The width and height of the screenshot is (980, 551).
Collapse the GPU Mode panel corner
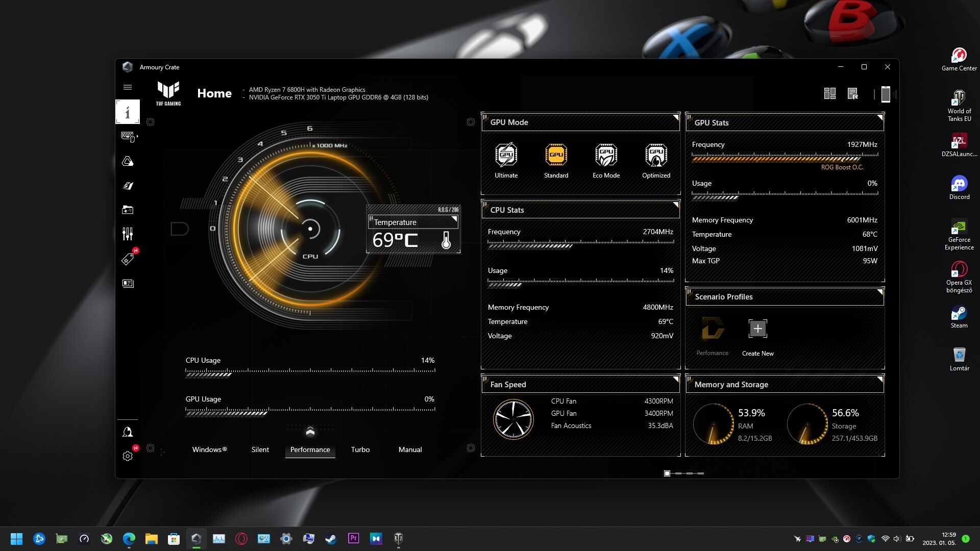[675, 117]
